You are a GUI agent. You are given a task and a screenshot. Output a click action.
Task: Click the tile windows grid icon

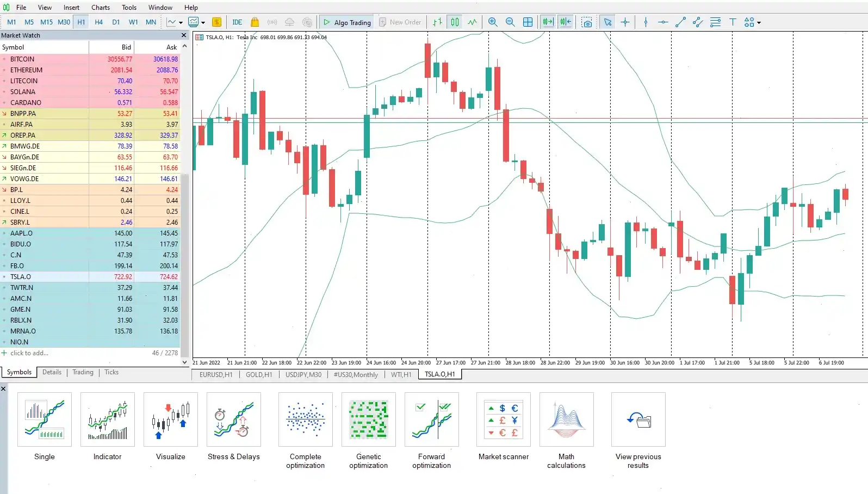(528, 22)
